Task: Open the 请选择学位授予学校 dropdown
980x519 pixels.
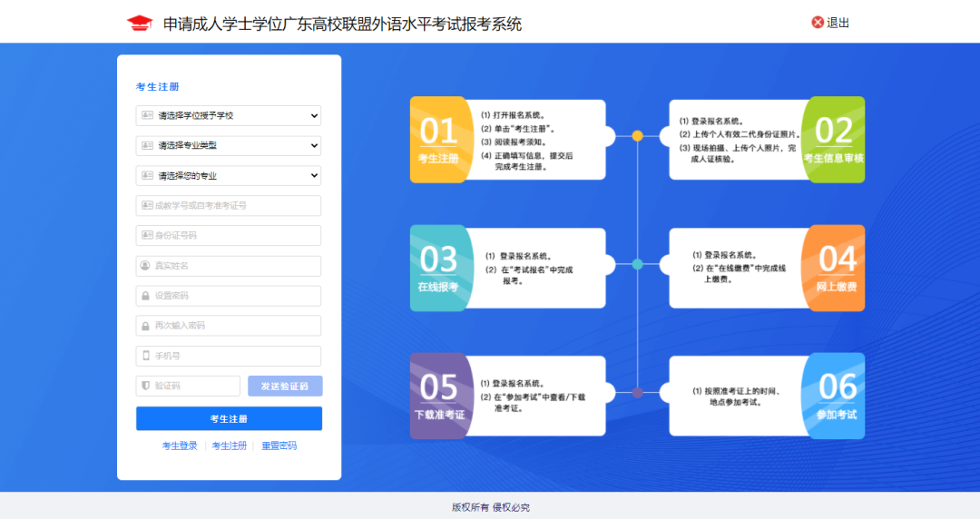Action: (x=229, y=116)
